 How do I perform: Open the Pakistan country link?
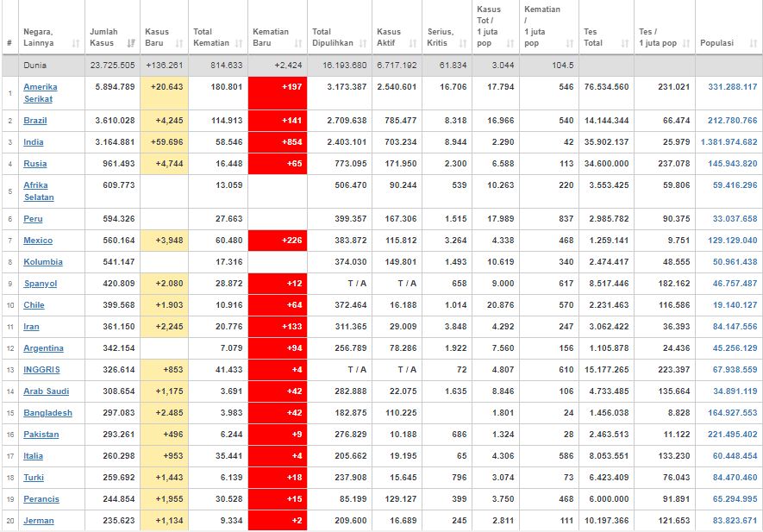(41, 435)
